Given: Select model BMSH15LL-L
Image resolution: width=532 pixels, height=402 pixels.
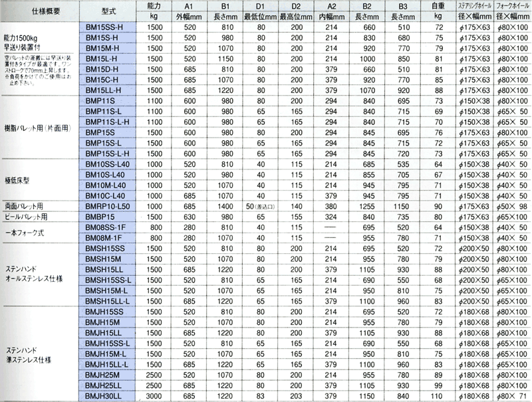Looking at the screenshot, I should coord(108,301).
